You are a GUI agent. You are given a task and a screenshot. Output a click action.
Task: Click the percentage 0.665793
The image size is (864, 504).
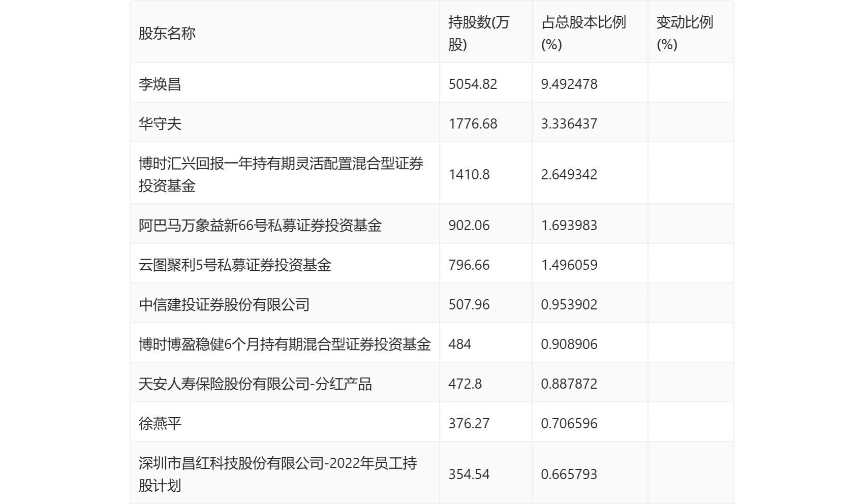click(x=569, y=474)
